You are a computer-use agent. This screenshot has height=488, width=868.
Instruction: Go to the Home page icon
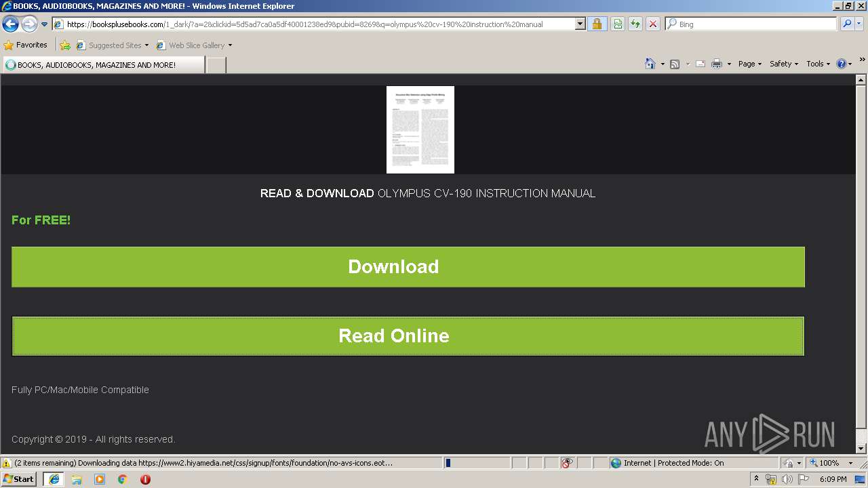tap(650, 64)
